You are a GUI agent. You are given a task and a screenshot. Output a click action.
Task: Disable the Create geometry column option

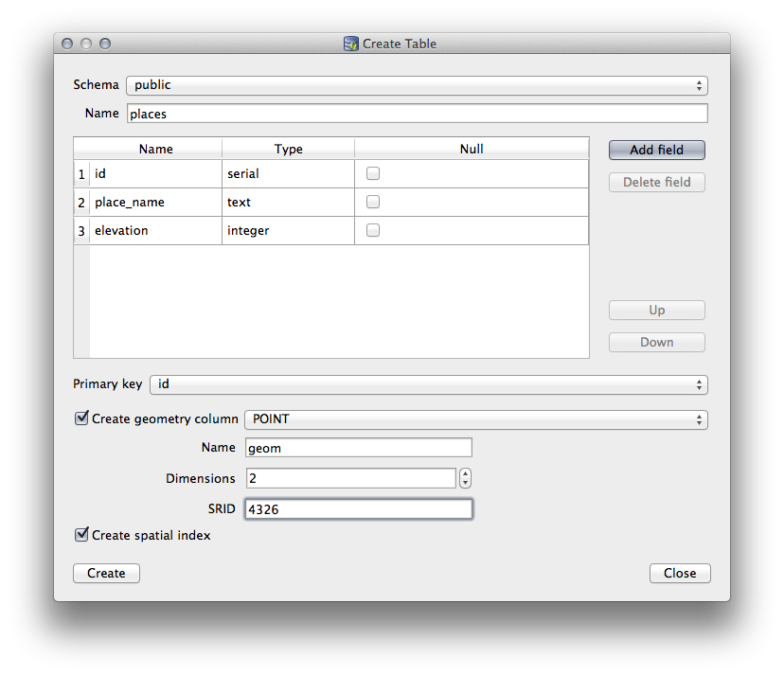[81, 418]
